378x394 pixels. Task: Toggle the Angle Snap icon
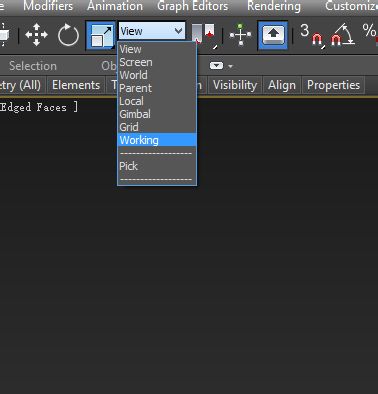point(342,35)
